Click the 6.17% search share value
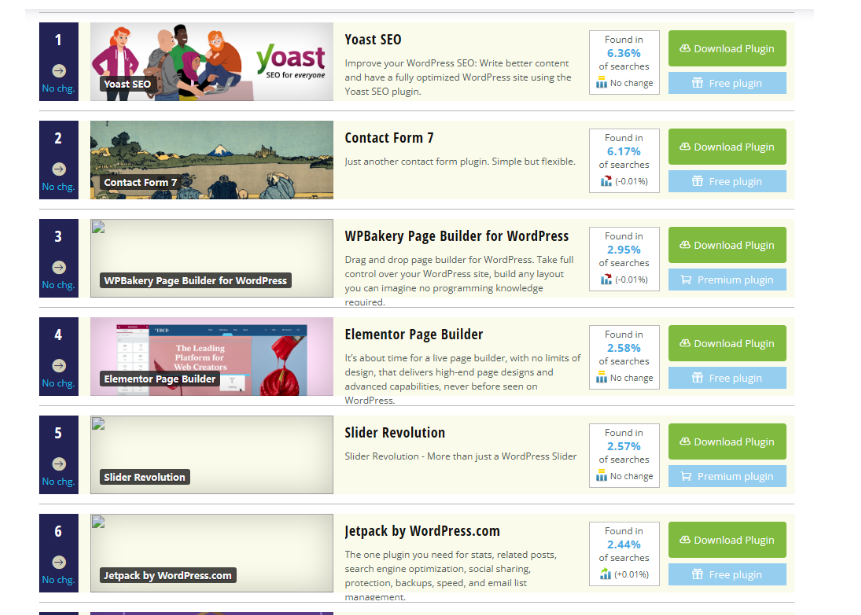Image resolution: width=861 pixels, height=615 pixels. (624, 152)
